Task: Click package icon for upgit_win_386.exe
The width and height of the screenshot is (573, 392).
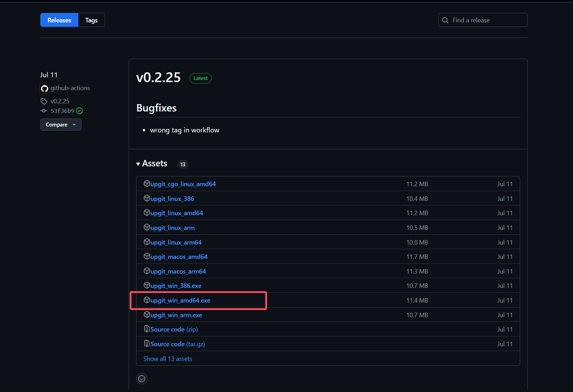Action: (x=147, y=285)
